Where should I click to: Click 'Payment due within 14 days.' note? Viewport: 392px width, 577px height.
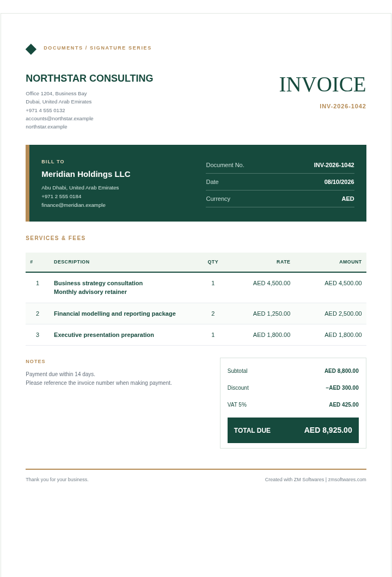60,375
